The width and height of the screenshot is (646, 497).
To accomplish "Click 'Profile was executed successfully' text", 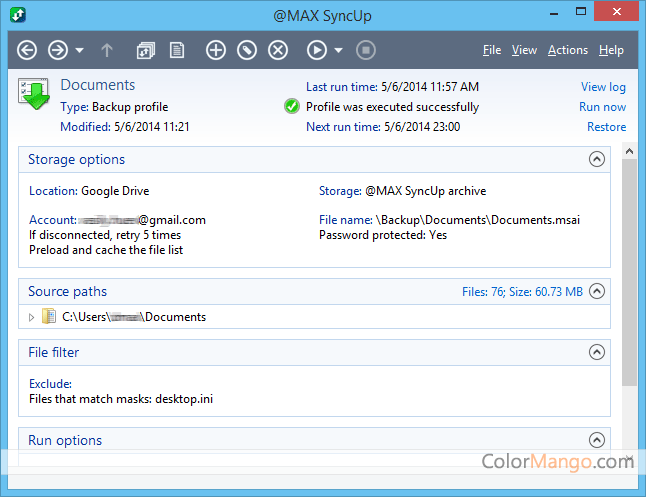I will click(392, 107).
